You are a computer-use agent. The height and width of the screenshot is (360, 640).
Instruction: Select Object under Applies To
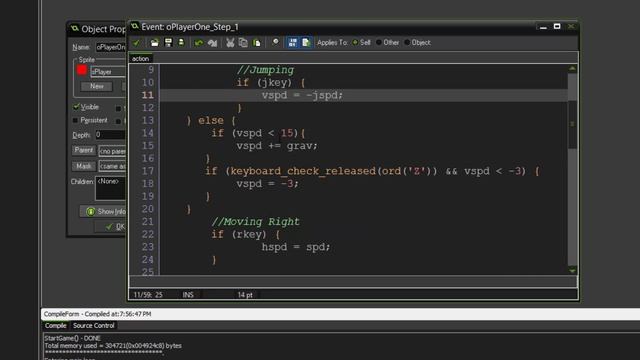pos(417,42)
